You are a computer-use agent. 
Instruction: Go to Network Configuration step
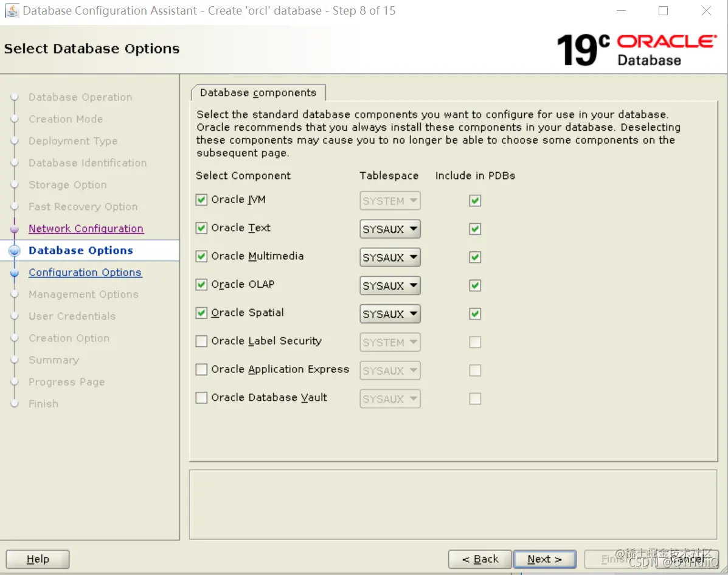(86, 229)
